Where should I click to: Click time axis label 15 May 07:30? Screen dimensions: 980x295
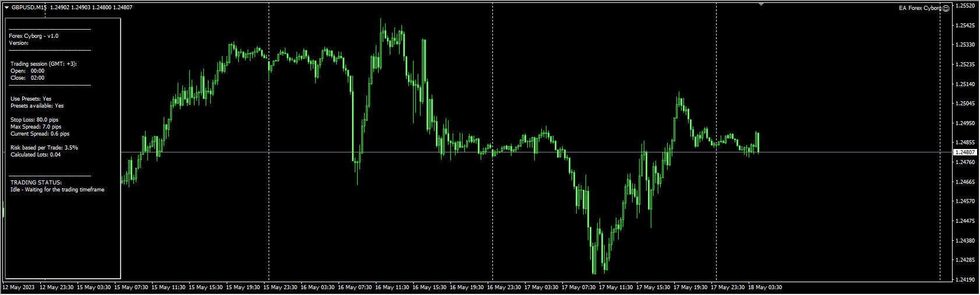point(131,287)
